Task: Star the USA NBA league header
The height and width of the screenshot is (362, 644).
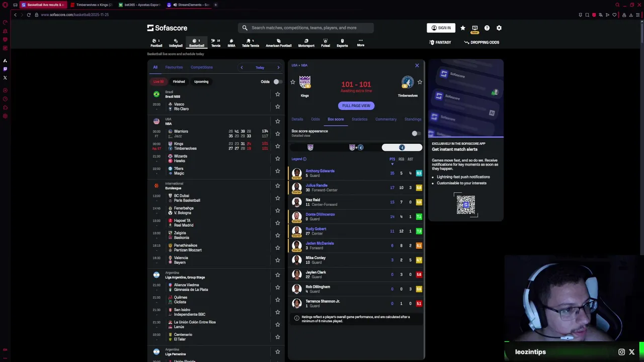Action: point(277,121)
